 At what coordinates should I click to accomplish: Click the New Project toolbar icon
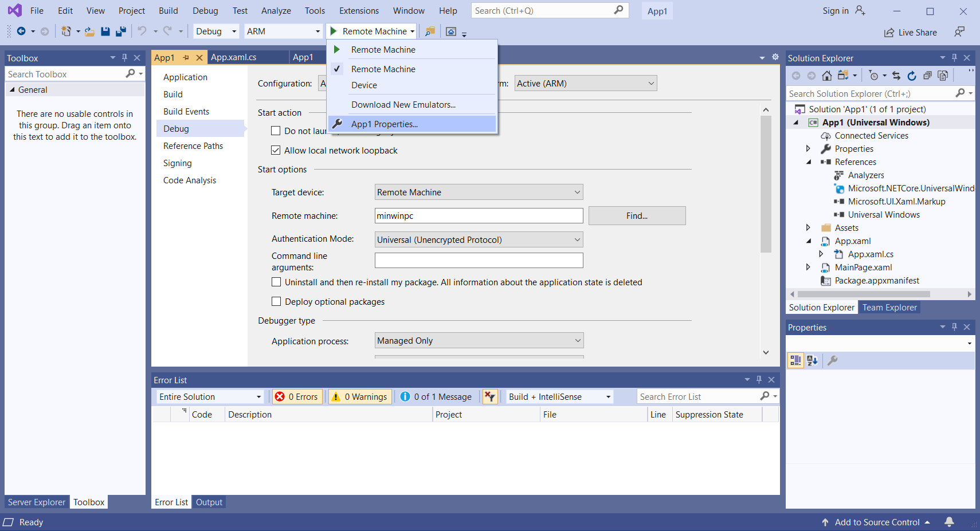click(x=66, y=32)
